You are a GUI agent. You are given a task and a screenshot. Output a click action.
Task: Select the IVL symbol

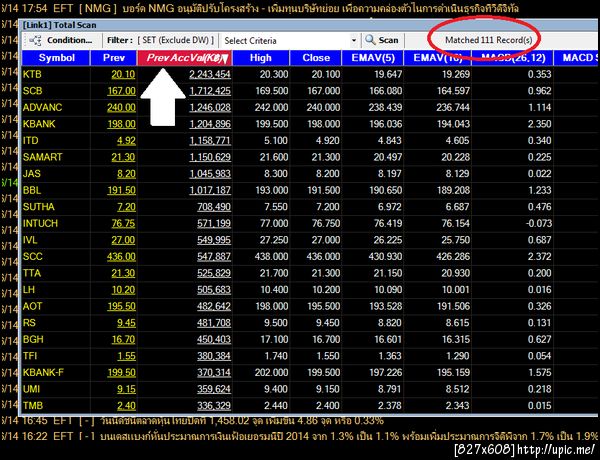pos(30,240)
